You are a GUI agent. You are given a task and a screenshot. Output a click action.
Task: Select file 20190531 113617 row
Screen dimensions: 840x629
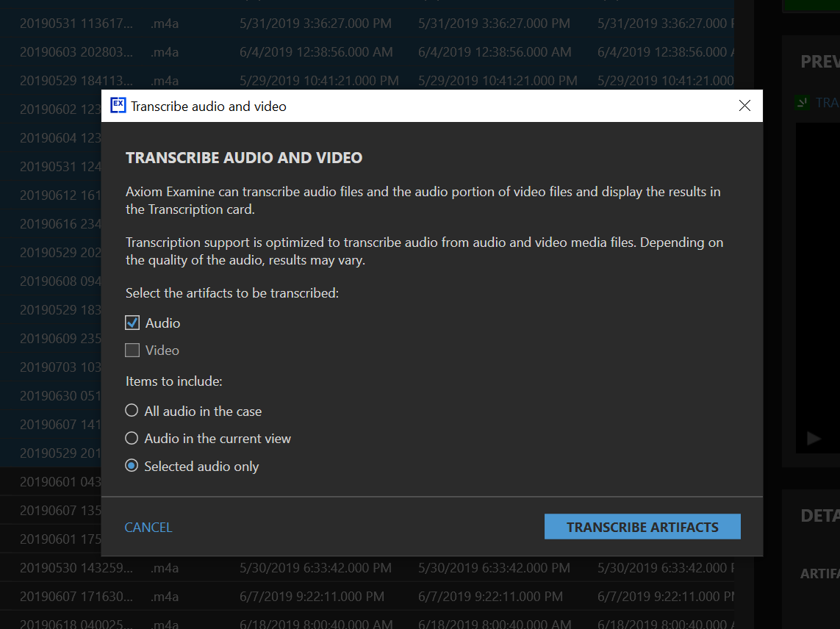coord(367,24)
